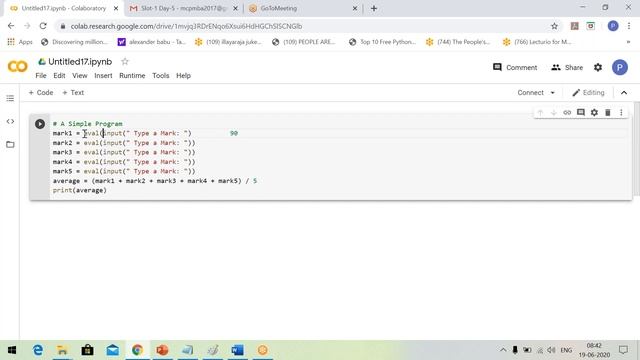Viewport: 640px width, 360px height.
Task: Add a new Text cell
Action: tap(73, 93)
